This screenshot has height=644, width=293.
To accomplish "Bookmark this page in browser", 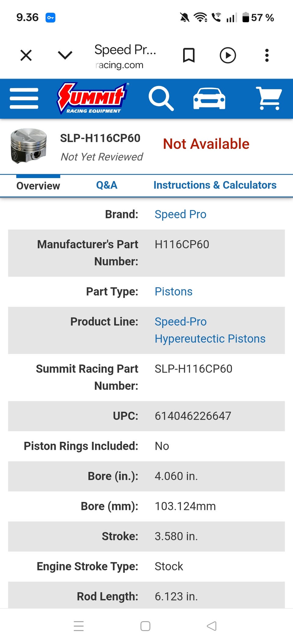I will 189,55.
